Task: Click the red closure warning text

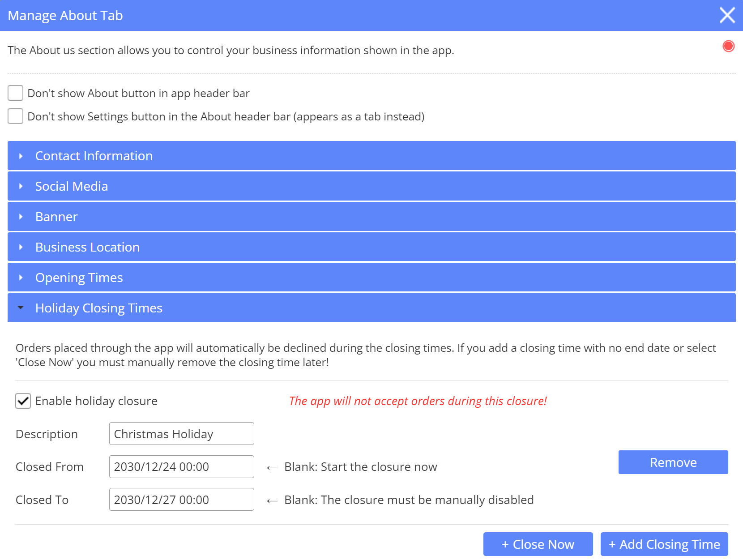Action: pyautogui.click(x=418, y=401)
